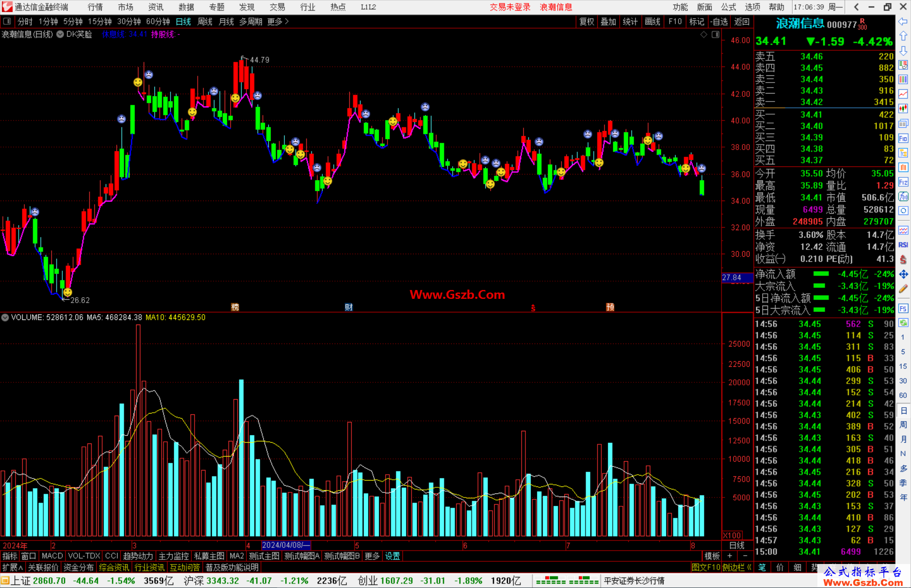Open the 资讯 menu
The image size is (911, 588).
(156, 7)
